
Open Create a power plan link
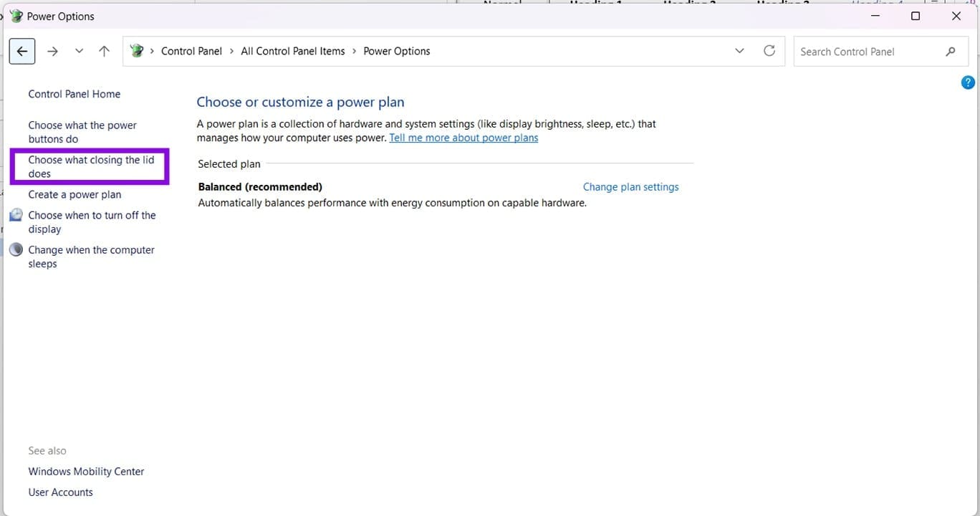click(75, 194)
